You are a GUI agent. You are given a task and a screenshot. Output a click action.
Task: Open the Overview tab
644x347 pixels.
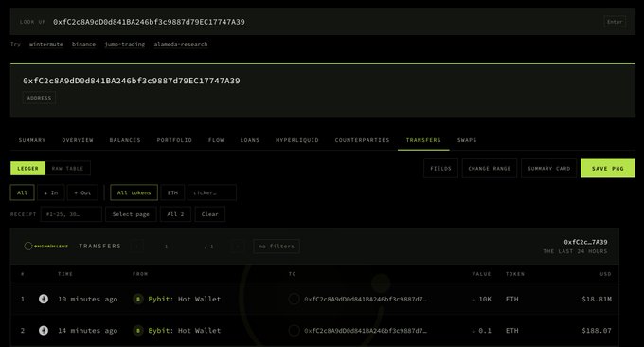click(78, 140)
